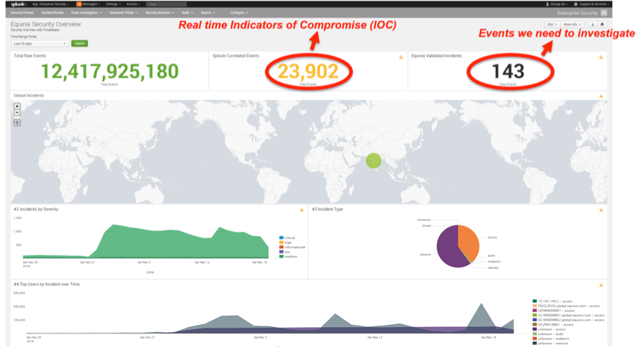Click the 10.192.140.2 - access legend entry
The width and height of the screenshot is (644, 347).
pos(552,301)
